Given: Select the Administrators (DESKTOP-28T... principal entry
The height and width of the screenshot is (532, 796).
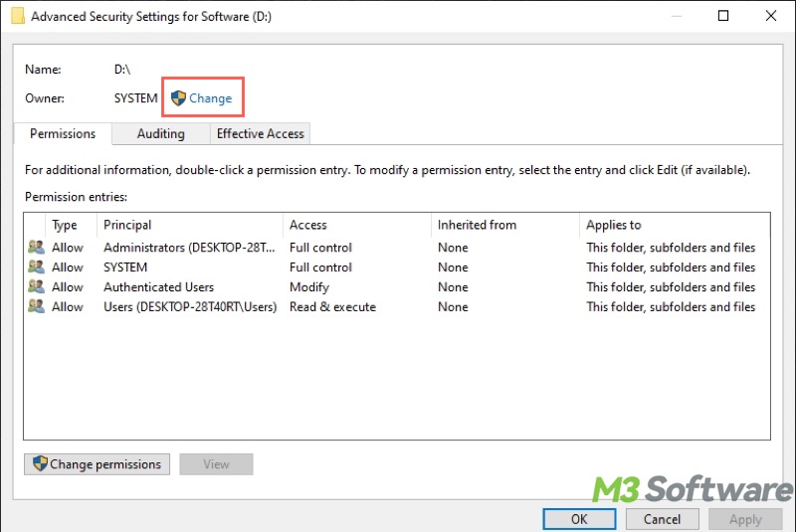Looking at the screenshot, I should pos(189,248).
